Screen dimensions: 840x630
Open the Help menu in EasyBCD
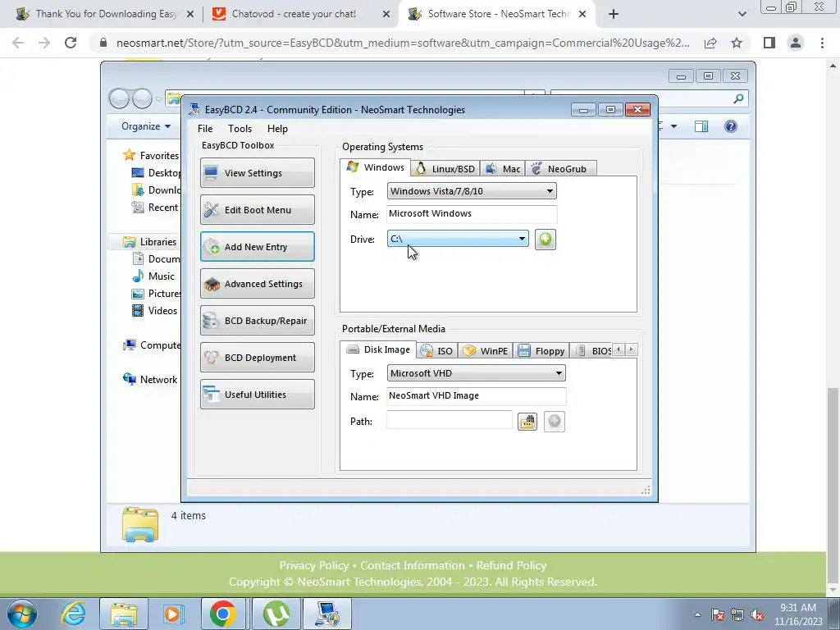click(x=277, y=129)
